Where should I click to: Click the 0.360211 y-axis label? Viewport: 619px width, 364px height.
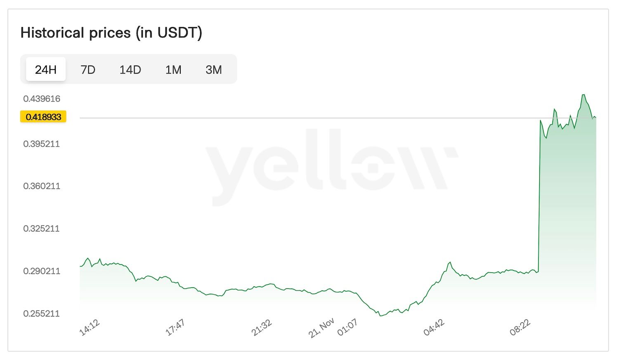pyautogui.click(x=42, y=186)
